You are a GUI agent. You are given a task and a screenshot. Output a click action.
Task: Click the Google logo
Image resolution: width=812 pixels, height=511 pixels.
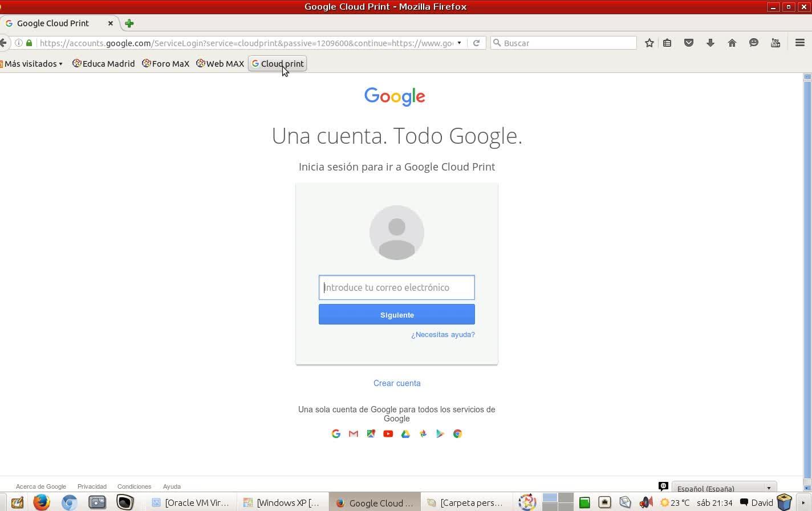[395, 96]
